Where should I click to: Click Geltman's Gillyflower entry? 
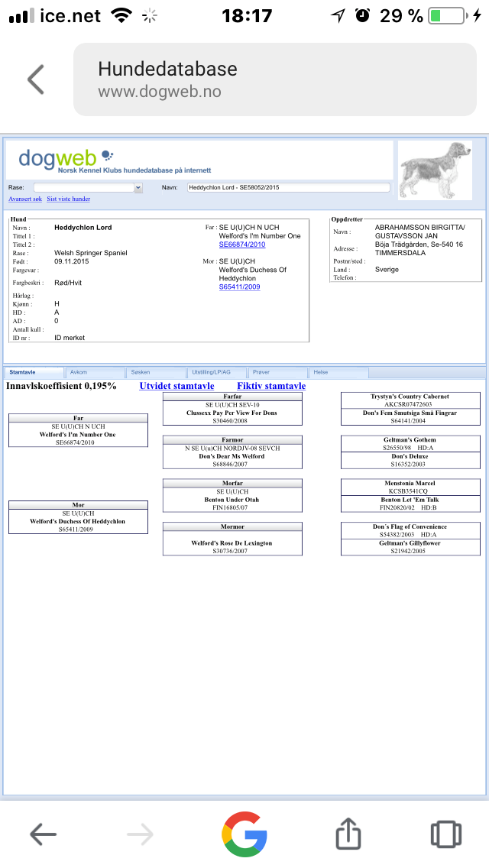(x=410, y=547)
